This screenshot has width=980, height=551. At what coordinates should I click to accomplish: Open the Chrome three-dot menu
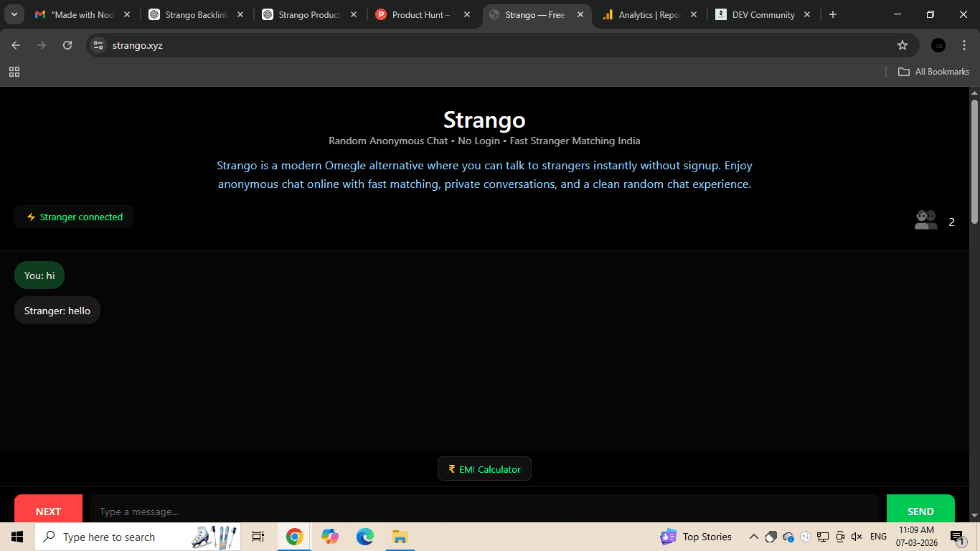(x=965, y=44)
